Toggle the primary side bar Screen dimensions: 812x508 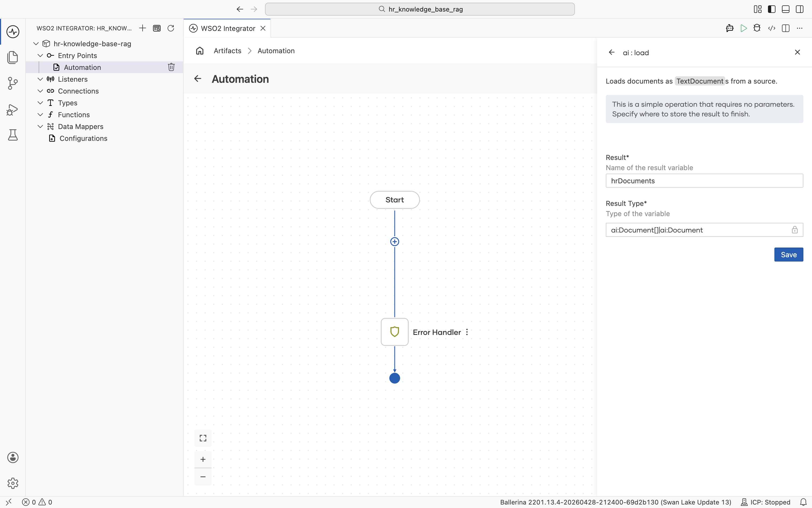click(x=772, y=9)
